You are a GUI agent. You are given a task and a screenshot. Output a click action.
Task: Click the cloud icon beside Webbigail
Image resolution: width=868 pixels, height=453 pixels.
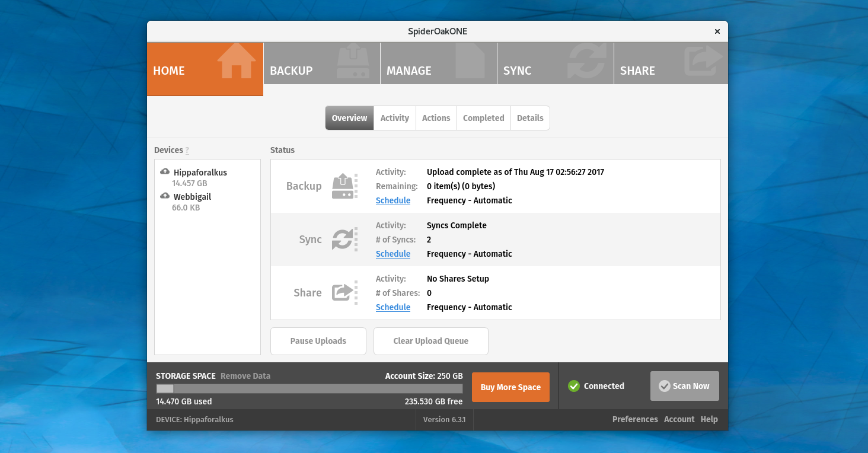(165, 196)
